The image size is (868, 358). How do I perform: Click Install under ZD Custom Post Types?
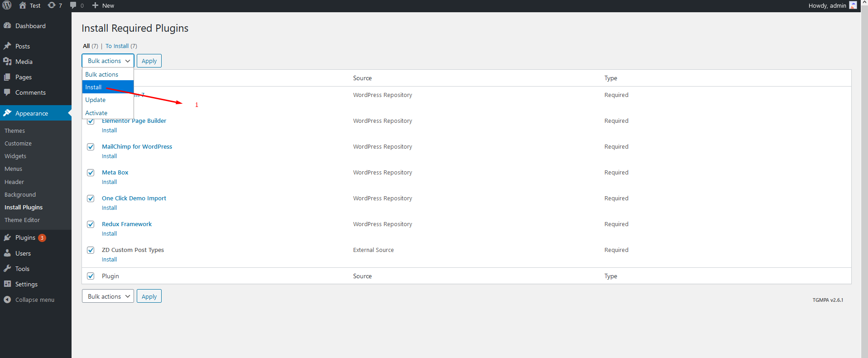click(109, 260)
